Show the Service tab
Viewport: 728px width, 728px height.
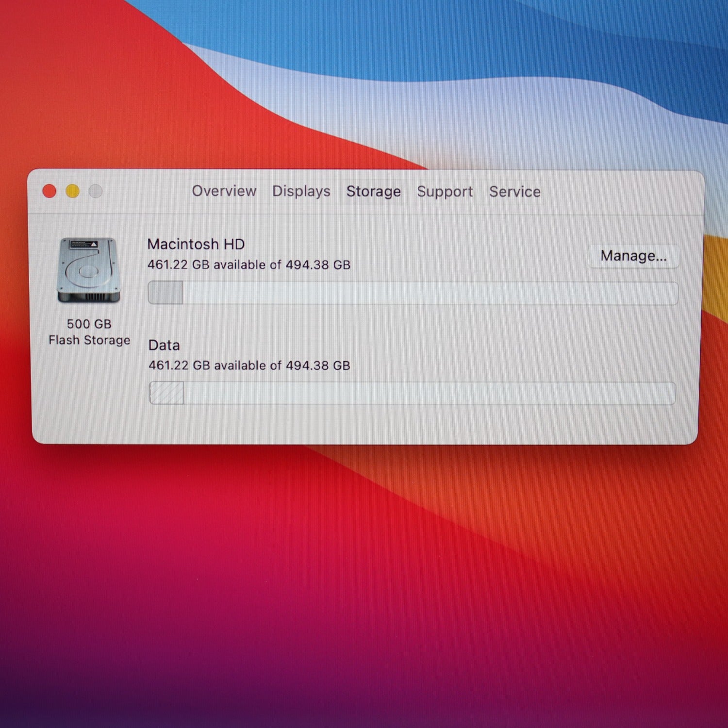click(514, 192)
